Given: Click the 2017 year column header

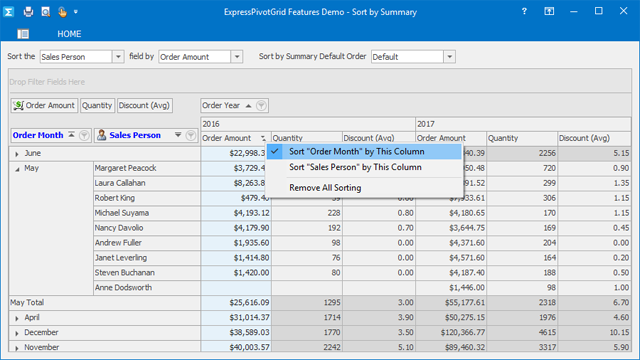Looking at the screenshot, I should tap(523, 124).
